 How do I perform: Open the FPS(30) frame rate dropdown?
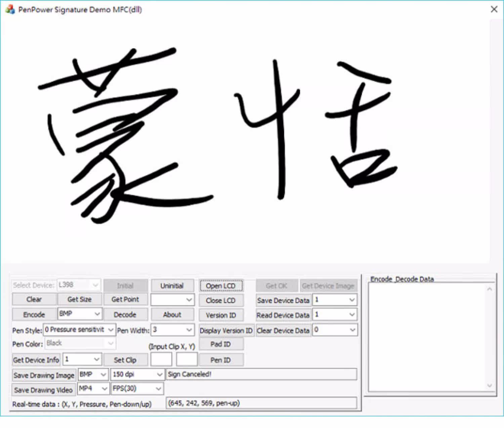pyautogui.click(x=137, y=389)
